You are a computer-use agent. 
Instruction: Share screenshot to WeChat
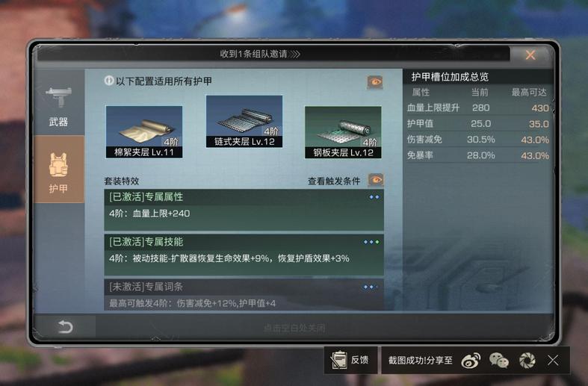(x=499, y=361)
